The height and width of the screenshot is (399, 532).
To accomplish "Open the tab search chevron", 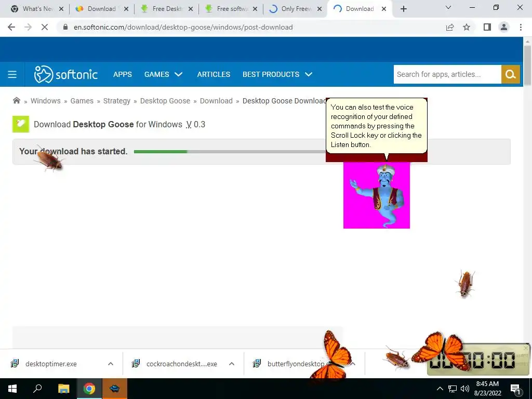I will click(x=448, y=7).
